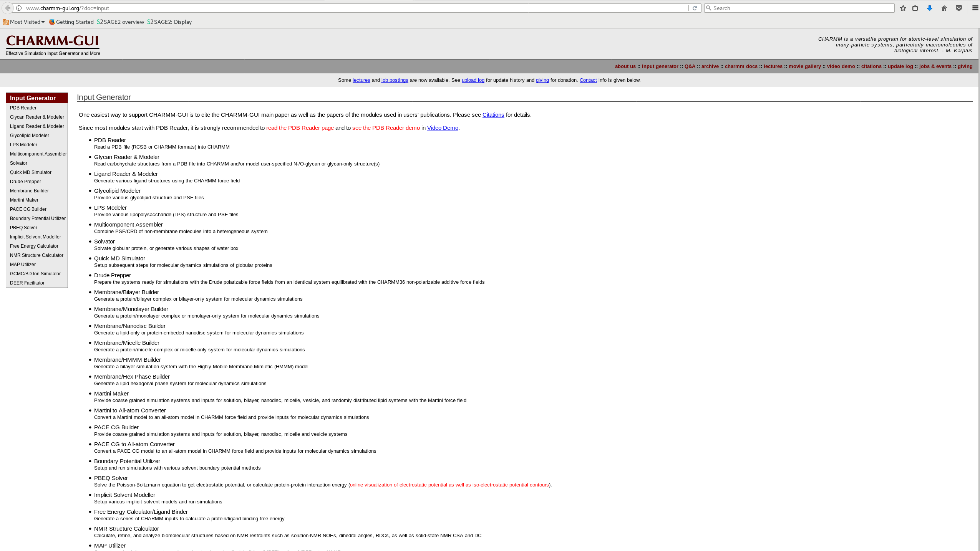The width and height of the screenshot is (980, 551).
Task: Click the Citations link in intro text
Action: coord(493,115)
